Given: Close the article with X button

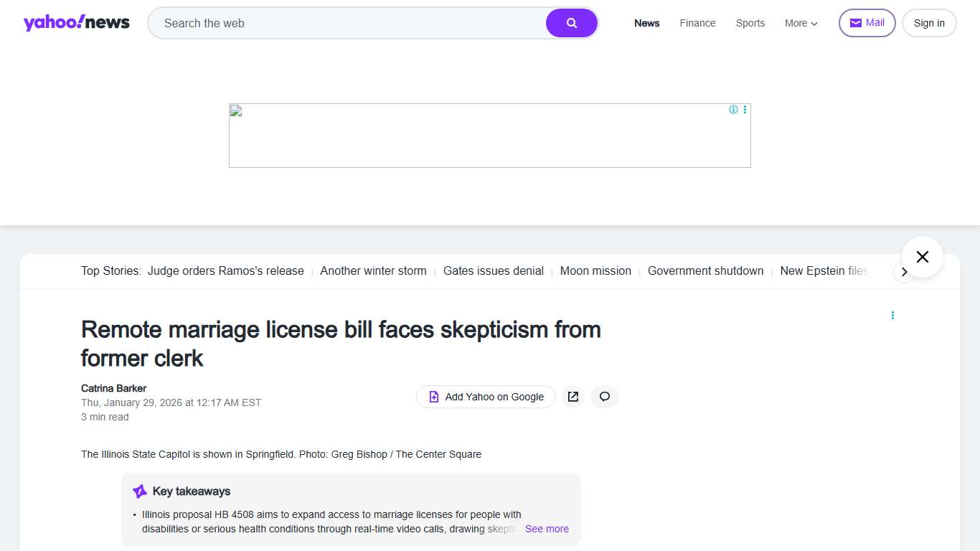Looking at the screenshot, I should (922, 257).
